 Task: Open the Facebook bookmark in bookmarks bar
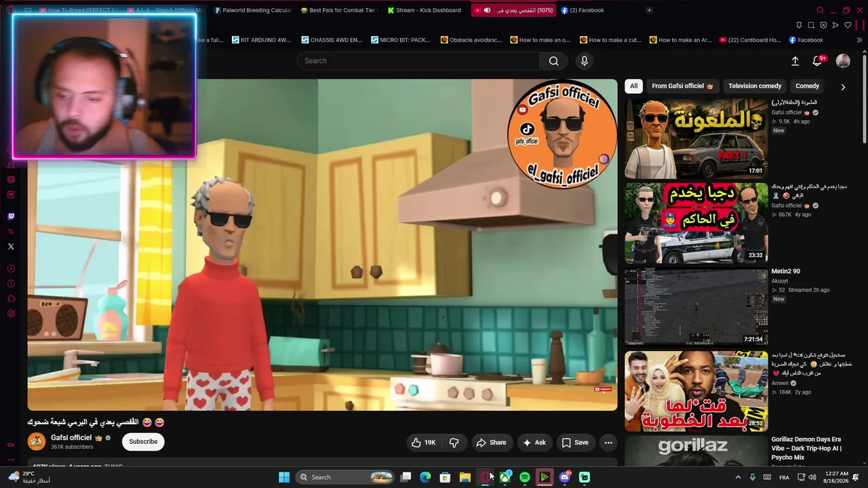click(806, 40)
